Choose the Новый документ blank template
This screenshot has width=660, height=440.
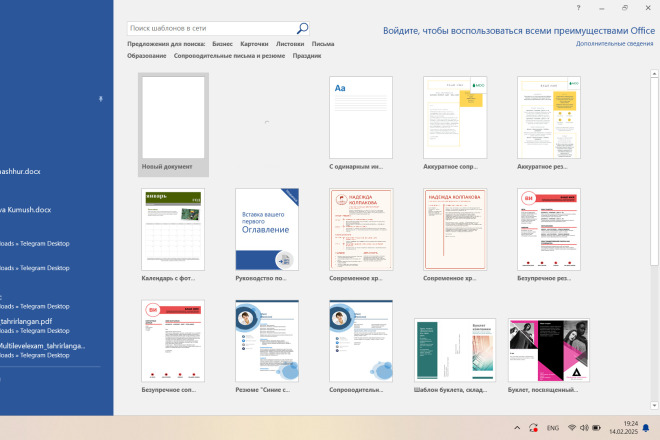tap(173, 124)
